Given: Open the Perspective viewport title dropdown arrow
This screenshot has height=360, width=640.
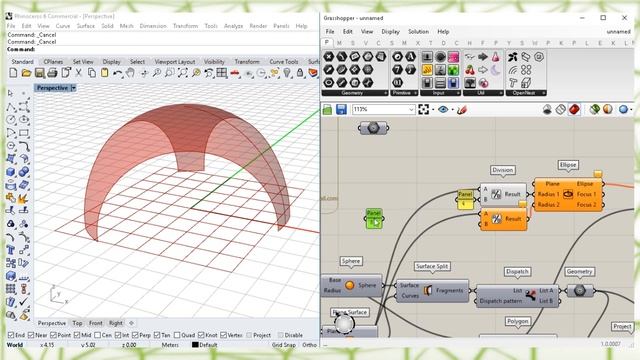Looking at the screenshot, I should click(73, 88).
